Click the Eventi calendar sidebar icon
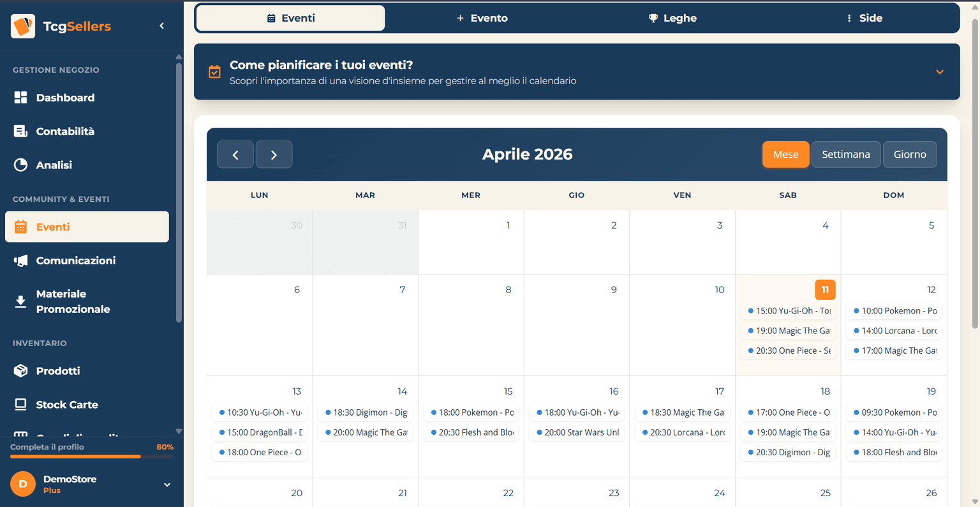Screen dimensions: 980x507 point(20,227)
